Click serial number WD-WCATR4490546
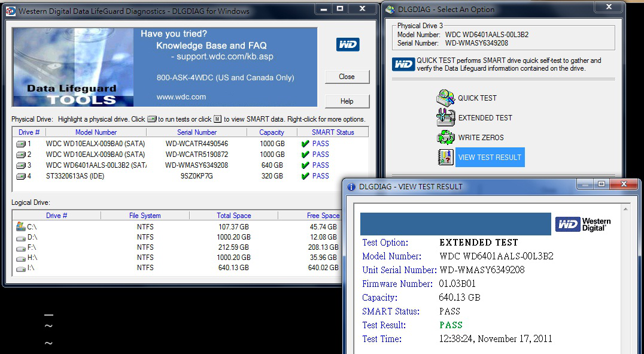The image size is (644, 354). tap(197, 144)
